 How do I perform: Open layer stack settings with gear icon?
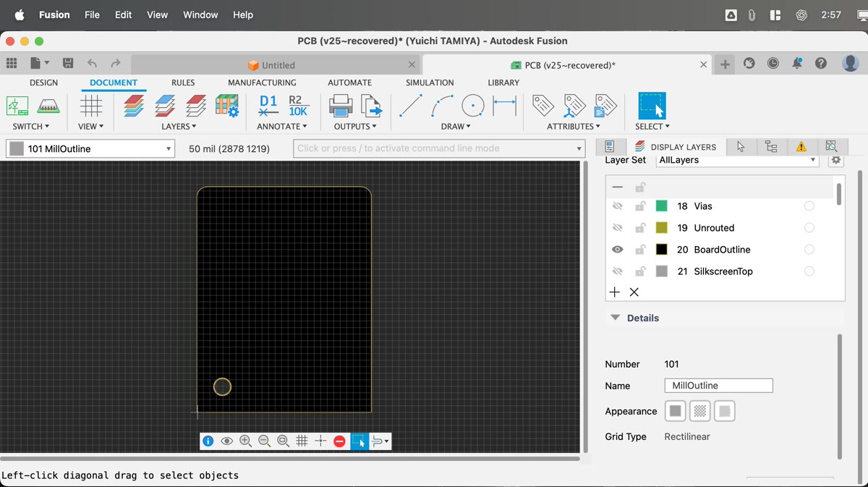pyautogui.click(x=227, y=106)
